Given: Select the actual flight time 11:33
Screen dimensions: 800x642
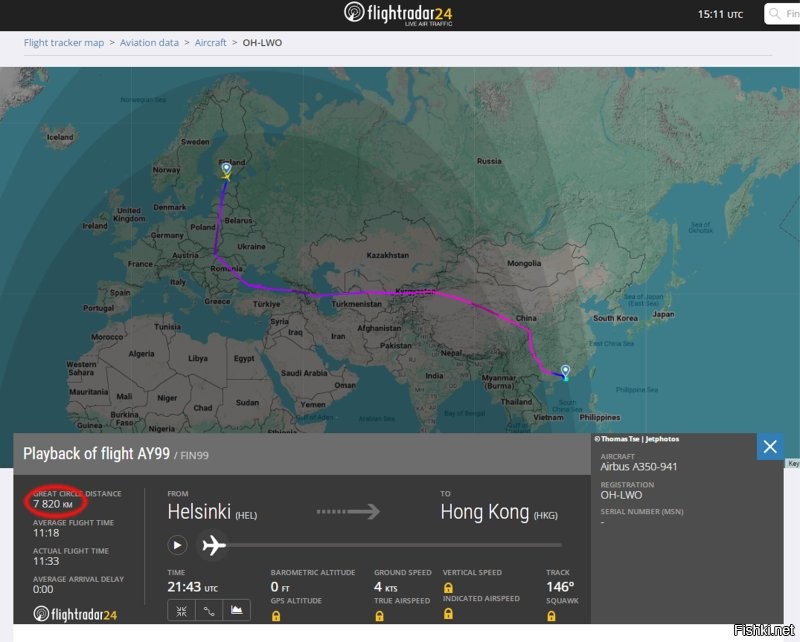Looking at the screenshot, I should [46, 561].
